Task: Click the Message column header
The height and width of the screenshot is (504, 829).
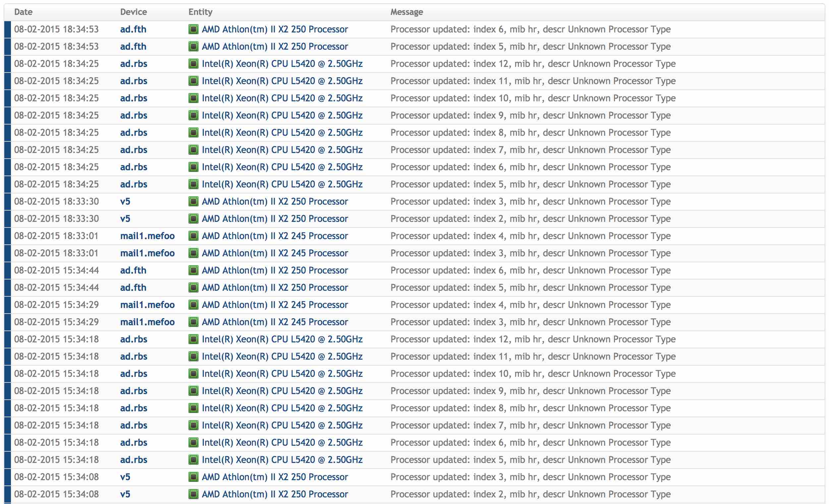Action: coord(407,12)
